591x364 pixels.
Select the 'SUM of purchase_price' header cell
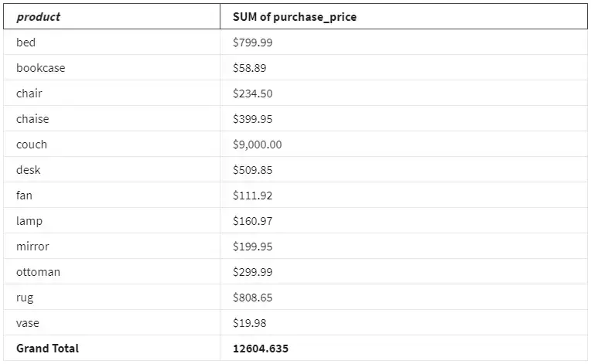[404, 16]
